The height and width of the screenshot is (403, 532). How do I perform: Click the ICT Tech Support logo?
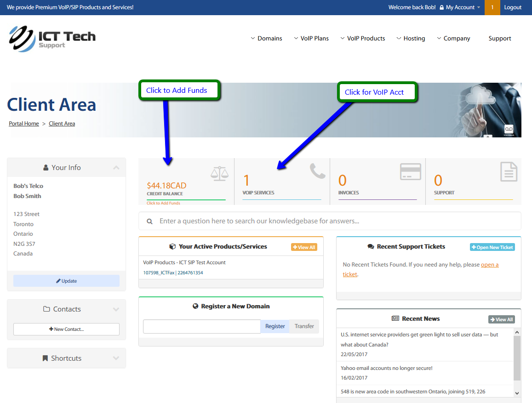tap(52, 39)
